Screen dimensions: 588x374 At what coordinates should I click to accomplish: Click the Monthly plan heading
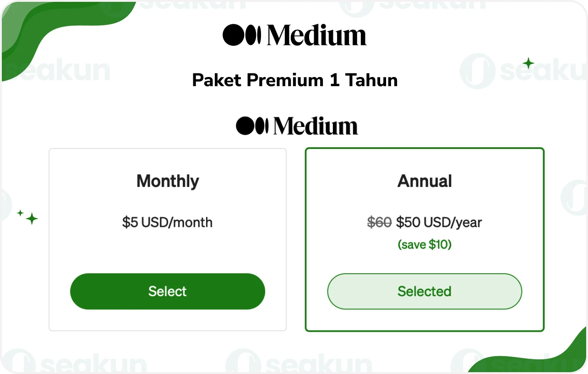pyautogui.click(x=167, y=181)
